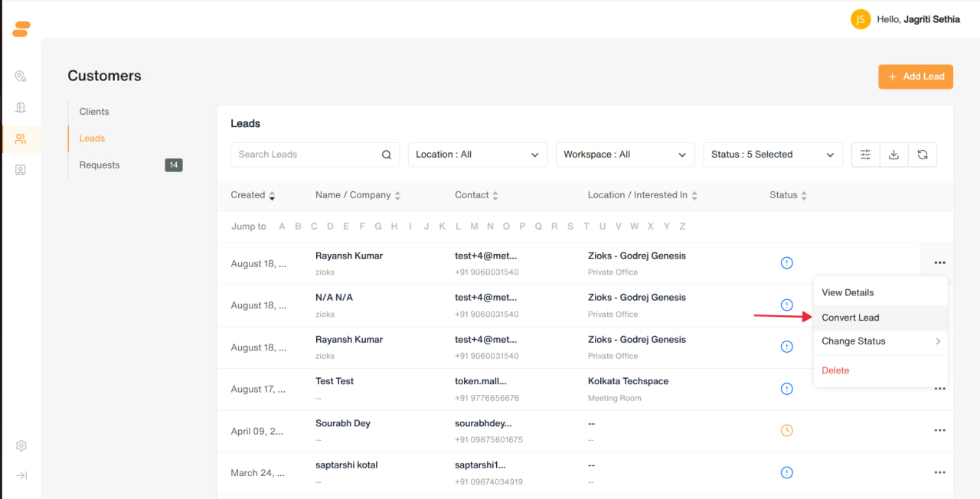Expand the Location : All dropdown
This screenshot has height=499, width=980.
[x=478, y=155]
